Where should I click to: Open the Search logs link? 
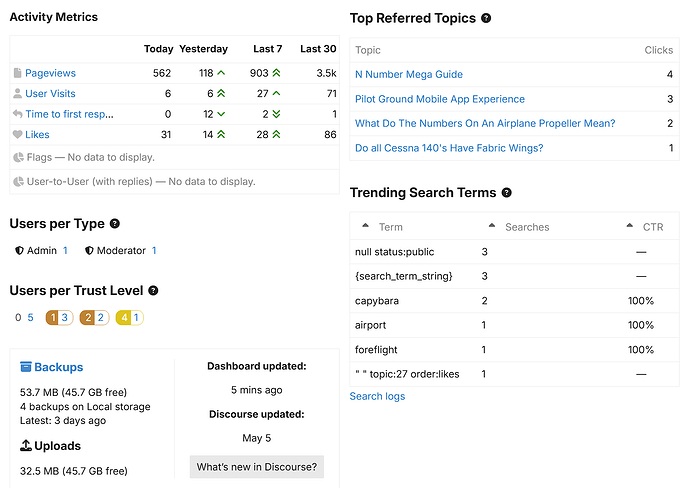[x=377, y=396]
